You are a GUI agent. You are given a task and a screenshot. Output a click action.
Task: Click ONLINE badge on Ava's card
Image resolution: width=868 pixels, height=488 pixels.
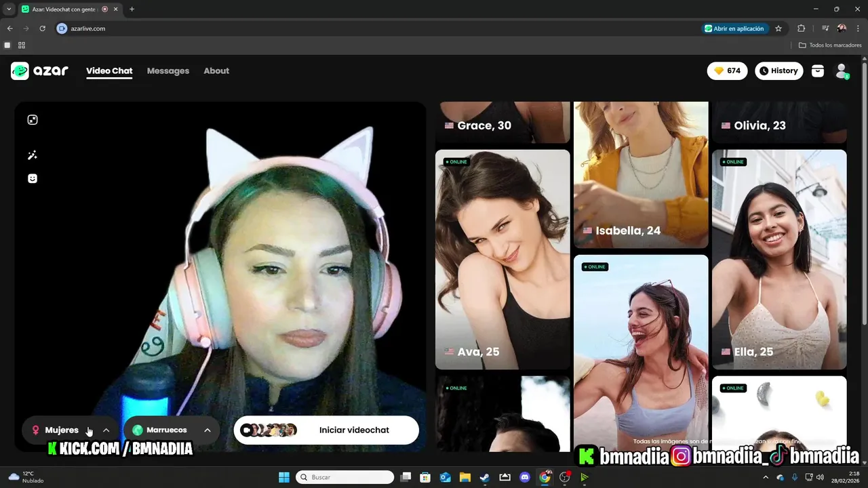click(456, 162)
